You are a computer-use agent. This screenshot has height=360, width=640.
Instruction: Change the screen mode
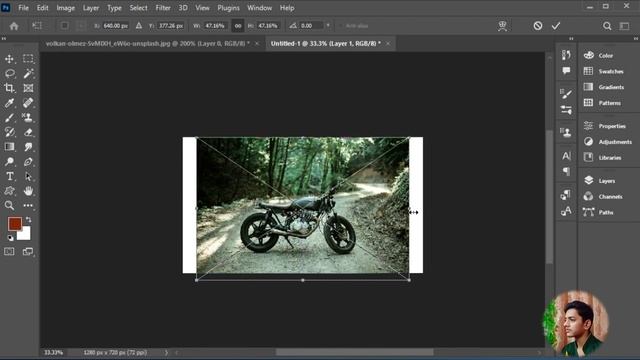point(28,251)
